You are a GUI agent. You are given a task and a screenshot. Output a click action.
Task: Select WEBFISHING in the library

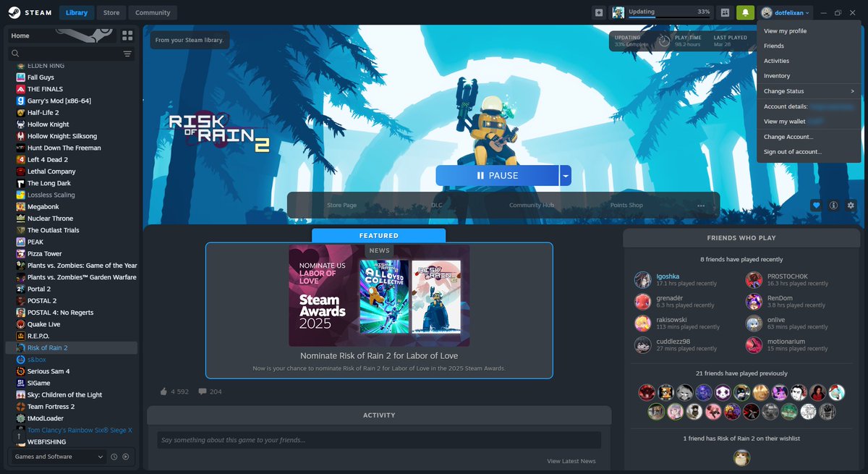click(46, 442)
